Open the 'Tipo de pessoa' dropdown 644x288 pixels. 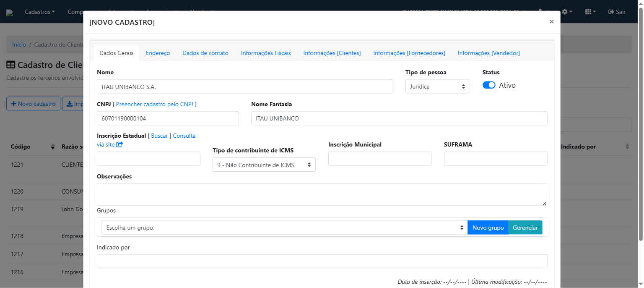tap(437, 86)
